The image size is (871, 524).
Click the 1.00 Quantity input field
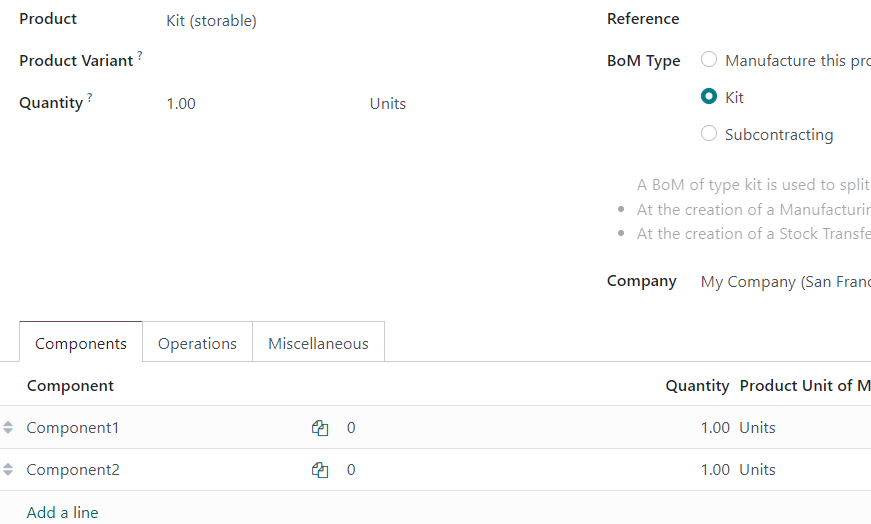[264, 104]
